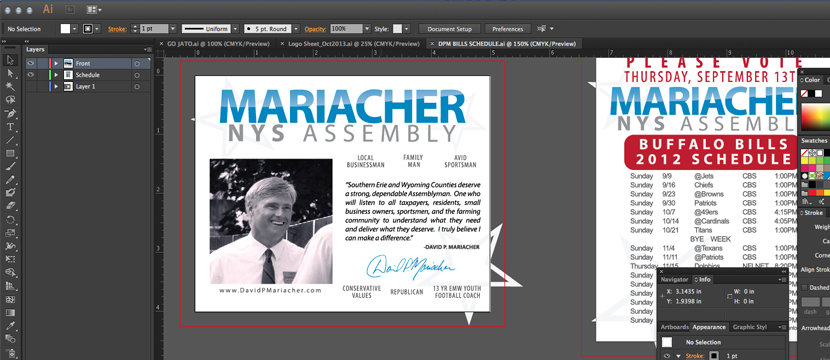
Task: Select the Eyedropper tool
Action: pyautogui.click(x=10, y=326)
